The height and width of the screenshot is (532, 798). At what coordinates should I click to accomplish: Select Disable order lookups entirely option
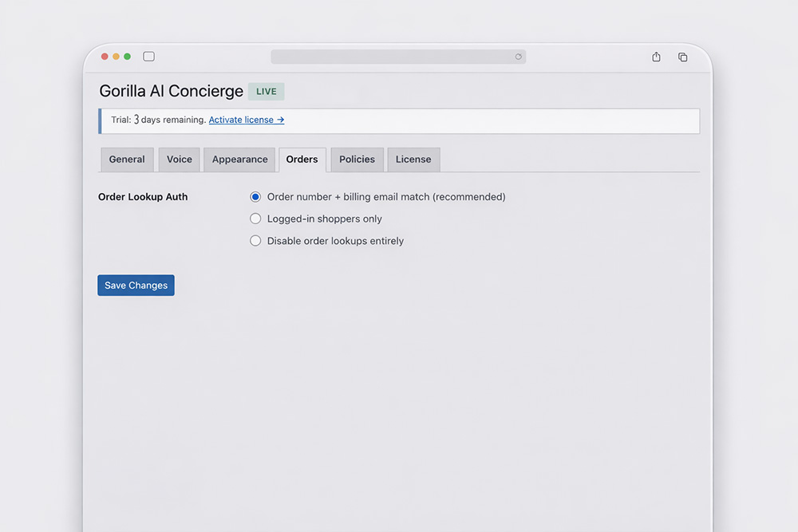(x=255, y=241)
